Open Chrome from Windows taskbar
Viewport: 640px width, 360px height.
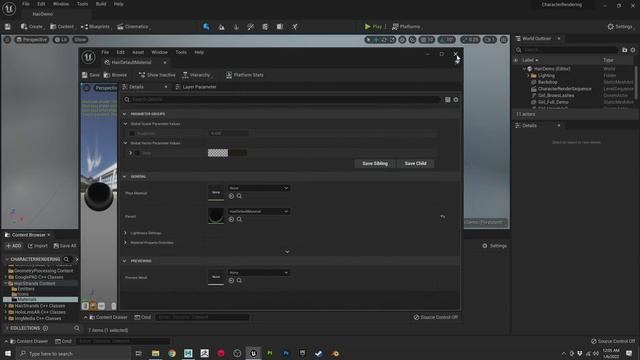tap(172, 353)
